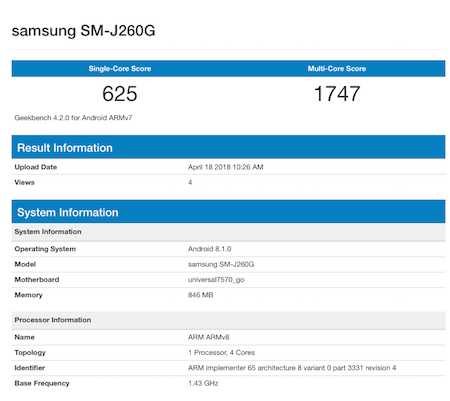This screenshot has height=401, width=450.
Task: Select the Single-Core Score header
Action: 120,69
